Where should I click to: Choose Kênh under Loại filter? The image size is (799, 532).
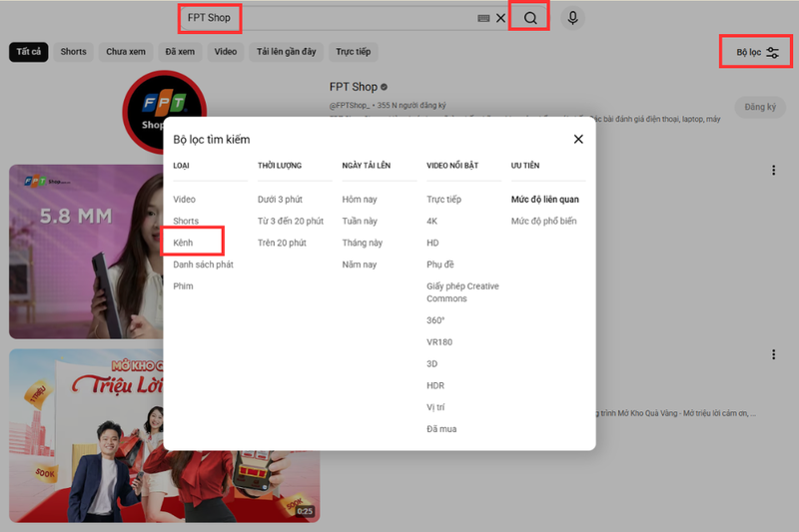183,243
